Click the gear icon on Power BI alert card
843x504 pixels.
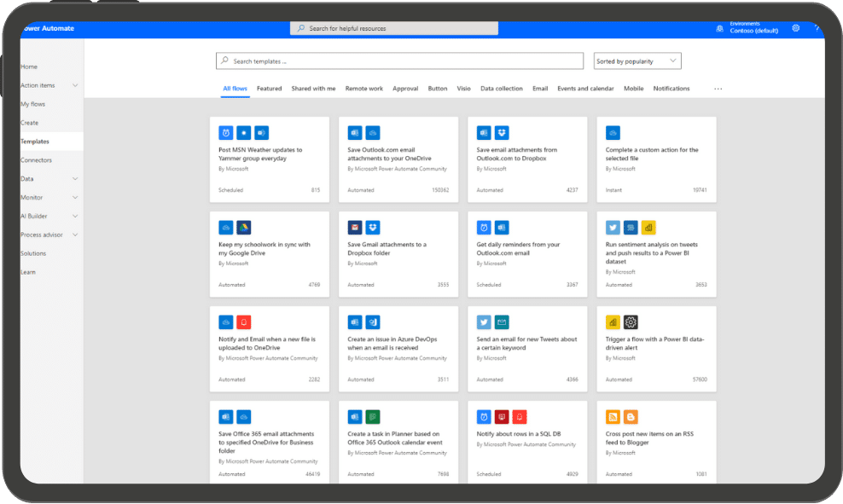pyautogui.click(x=631, y=322)
